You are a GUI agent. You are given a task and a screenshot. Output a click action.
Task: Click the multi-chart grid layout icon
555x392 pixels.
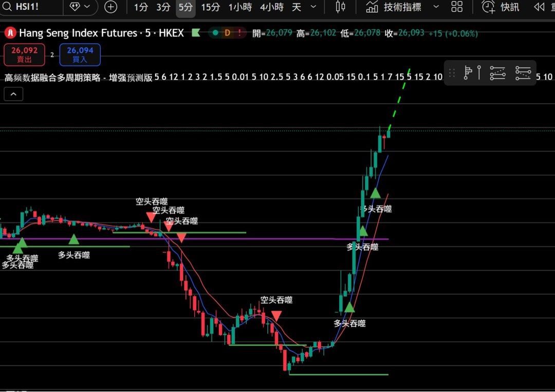[x=457, y=7]
